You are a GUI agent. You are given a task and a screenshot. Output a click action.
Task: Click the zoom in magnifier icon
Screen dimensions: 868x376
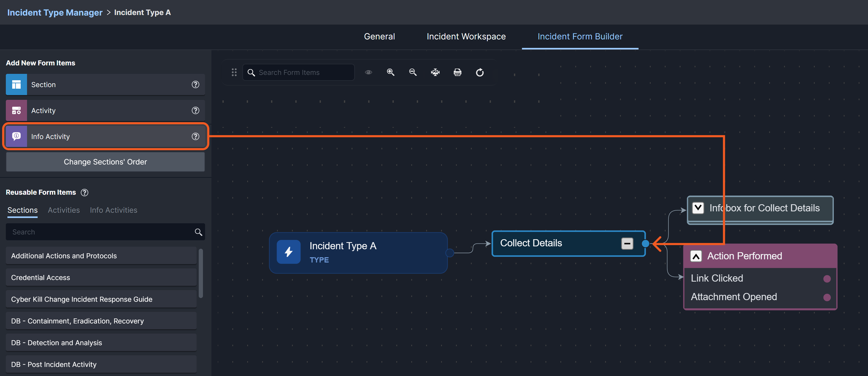tap(391, 72)
